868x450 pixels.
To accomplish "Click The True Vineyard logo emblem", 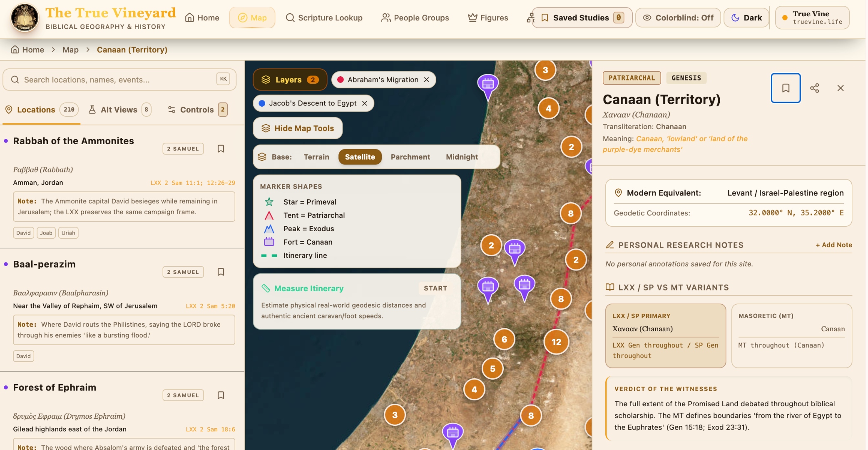I will [25, 18].
